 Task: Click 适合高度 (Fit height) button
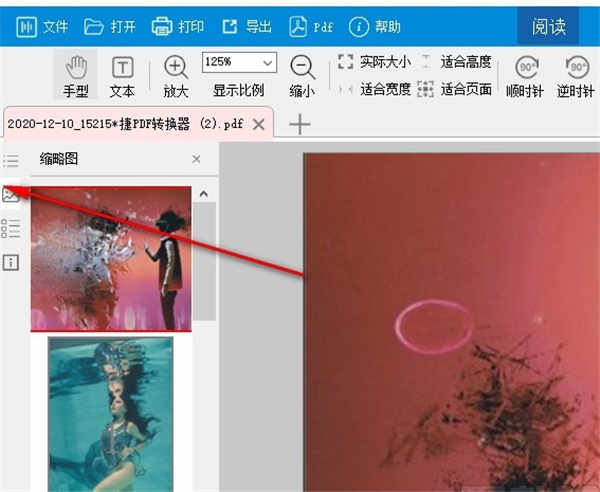[456, 62]
